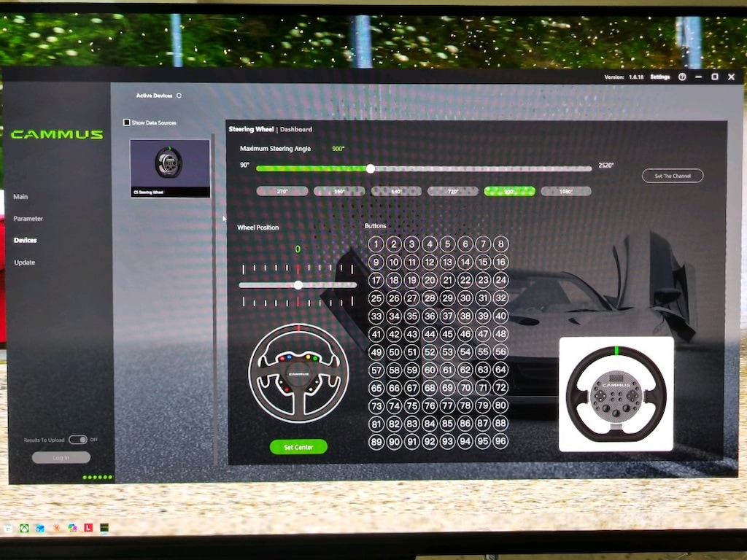The height and width of the screenshot is (560, 747).
Task: Click the green 900° steering angle value
Action: coord(338,149)
